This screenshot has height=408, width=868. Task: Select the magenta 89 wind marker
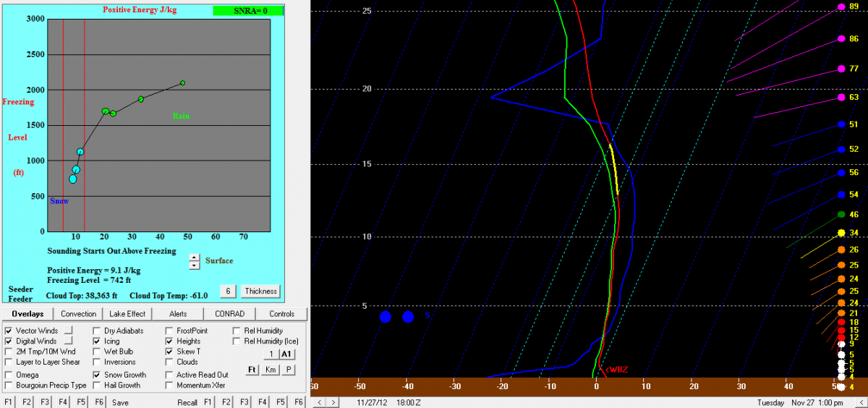pyautogui.click(x=841, y=7)
